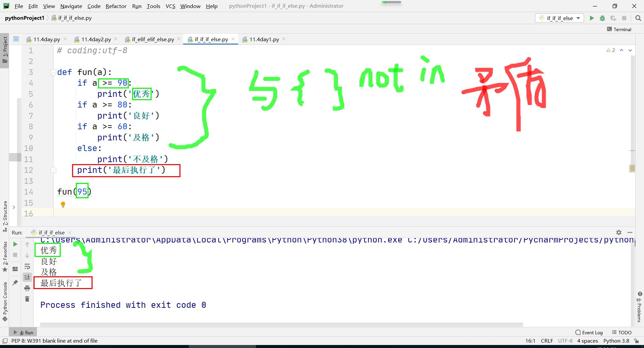Start debugging with the bug icon
Screen dimensions: 644x348
coord(602,18)
